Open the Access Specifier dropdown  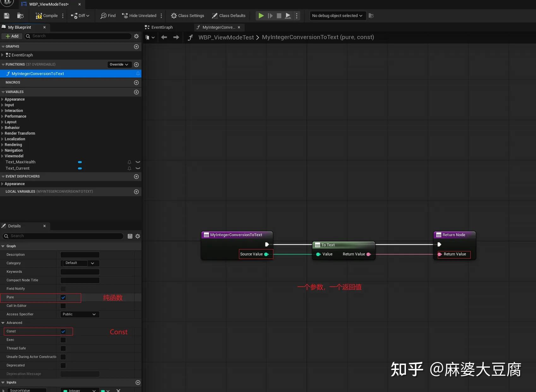pos(80,314)
